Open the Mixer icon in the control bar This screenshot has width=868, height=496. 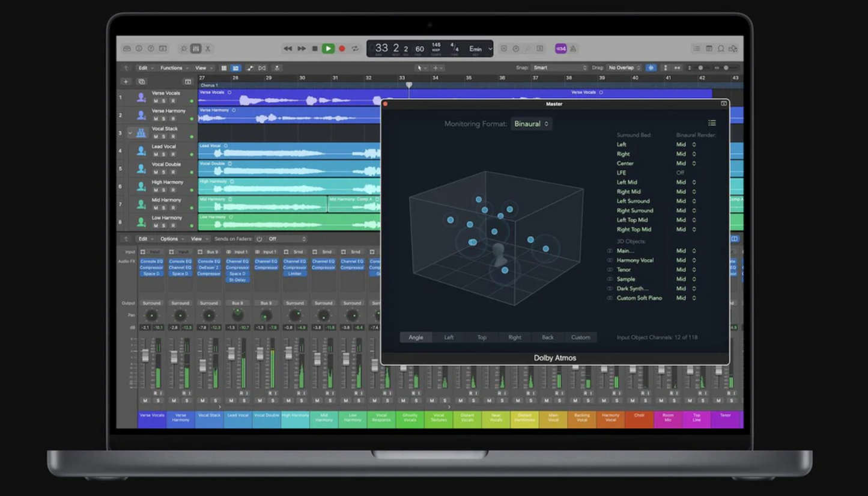[196, 48]
